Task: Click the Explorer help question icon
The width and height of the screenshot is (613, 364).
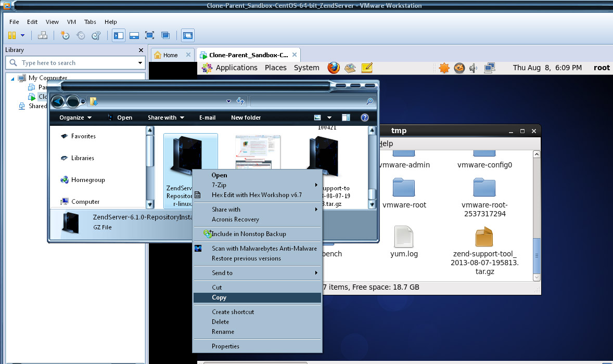Action: (365, 118)
